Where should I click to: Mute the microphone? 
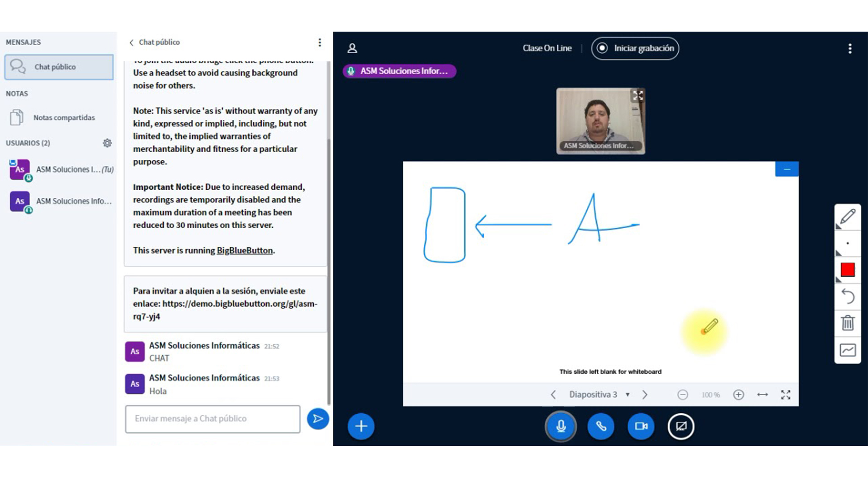pos(561,426)
